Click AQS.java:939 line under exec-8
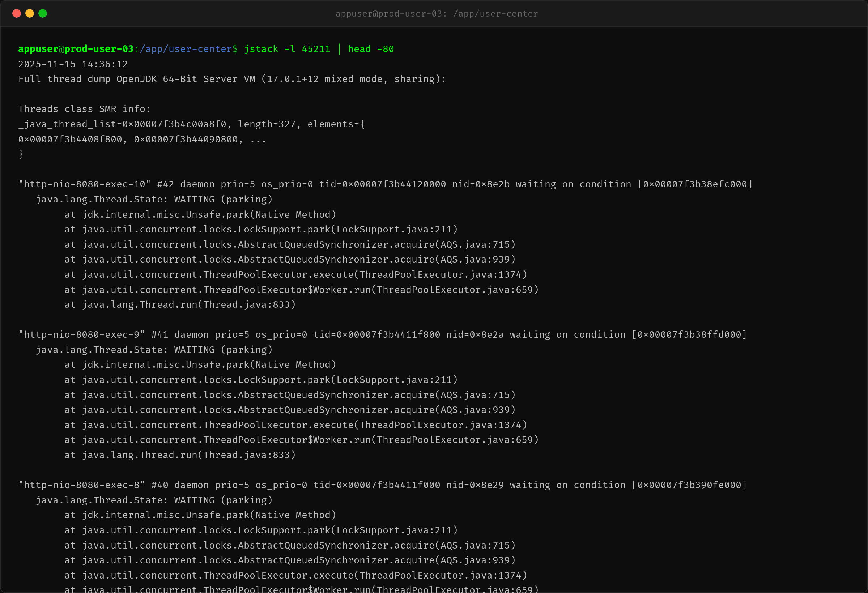This screenshot has width=868, height=593. tap(290, 560)
